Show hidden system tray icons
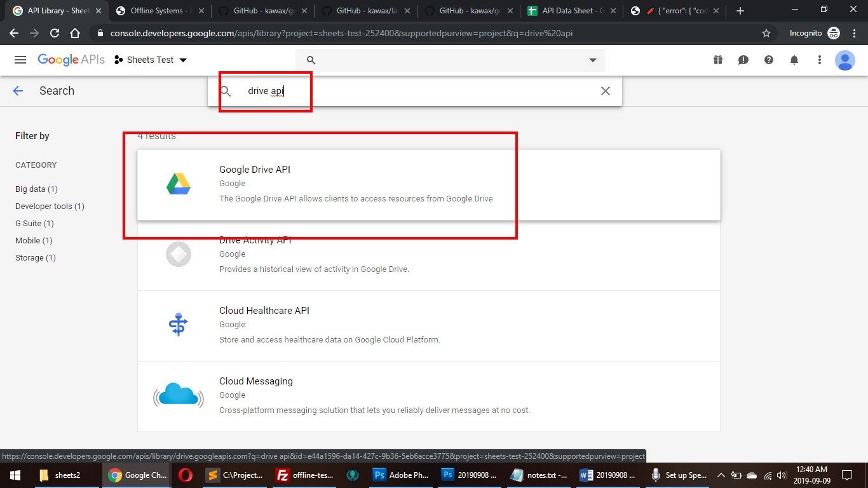868x488 pixels. click(721, 475)
